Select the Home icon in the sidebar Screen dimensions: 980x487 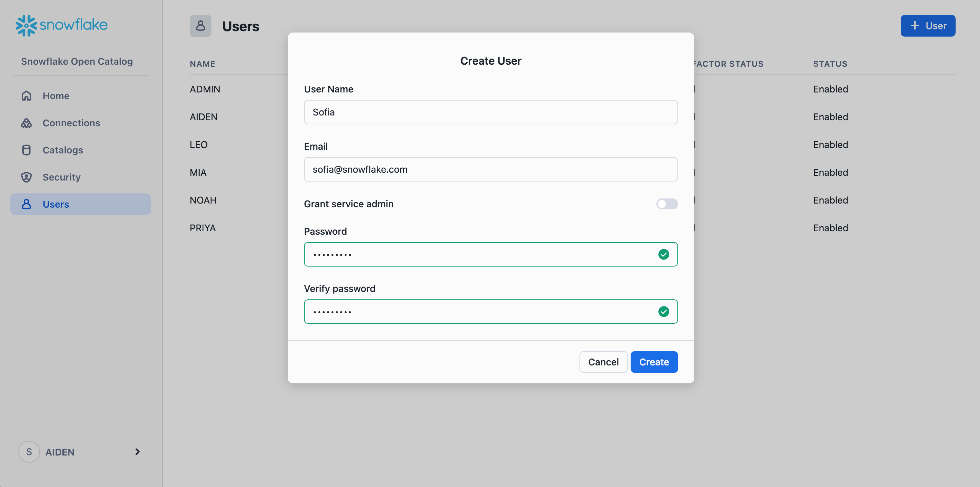pos(26,96)
